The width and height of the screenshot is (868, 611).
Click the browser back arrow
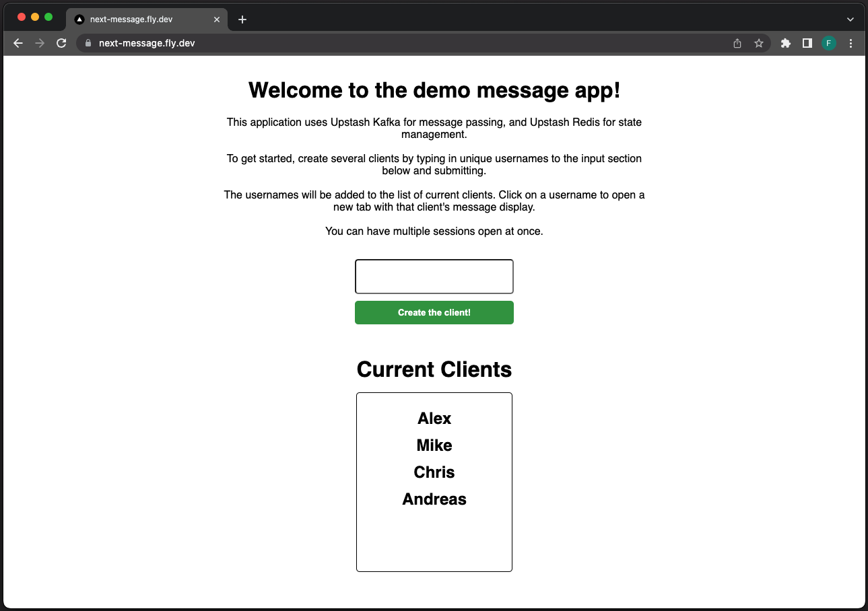click(x=18, y=43)
